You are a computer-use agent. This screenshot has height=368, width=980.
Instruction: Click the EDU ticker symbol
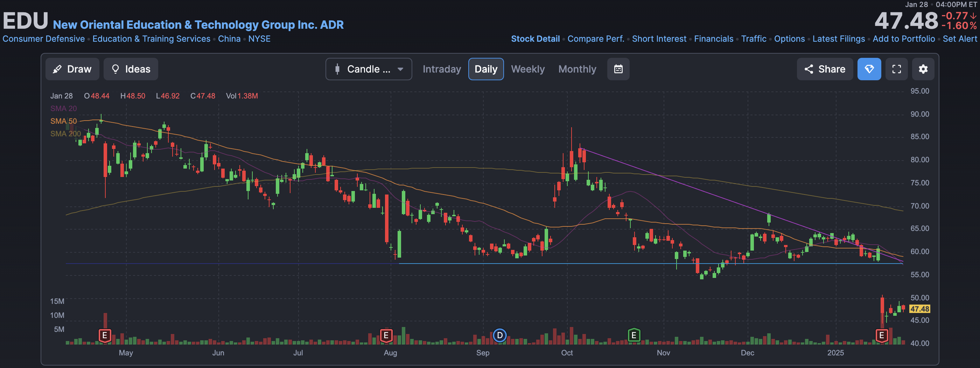point(26,21)
